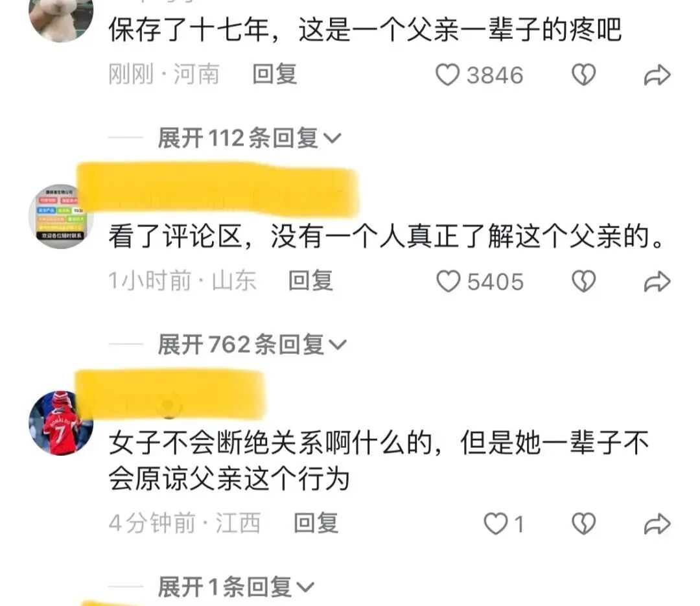Like the Jiangxi comment with 1 like
This screenshot has width=700, height=606.
496,524
